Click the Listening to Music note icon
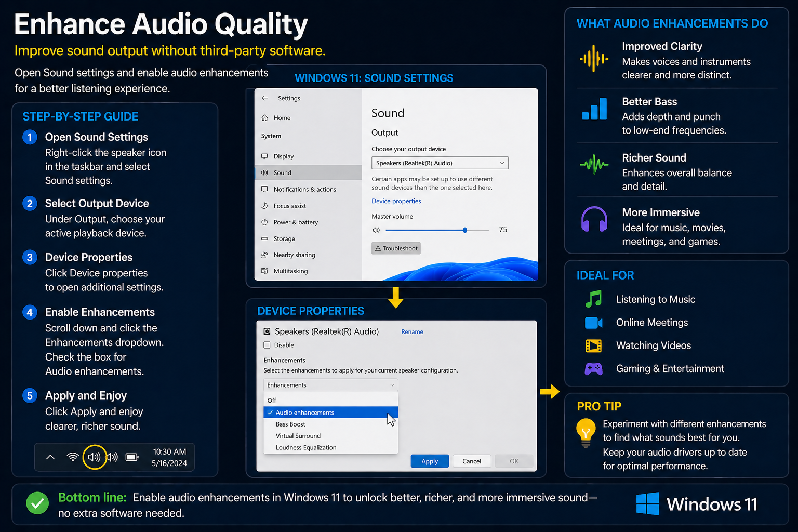The width and height of the screenshot is (798, 532). pos(593,299)
